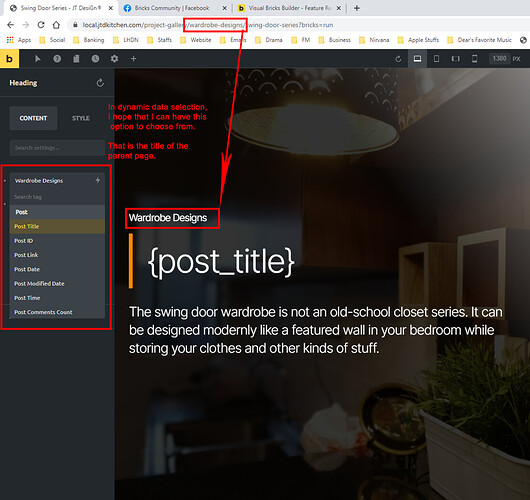Viewport: 530px width, 500px height.
Task: Reset the Heading element settings icon
Action: 100,83
